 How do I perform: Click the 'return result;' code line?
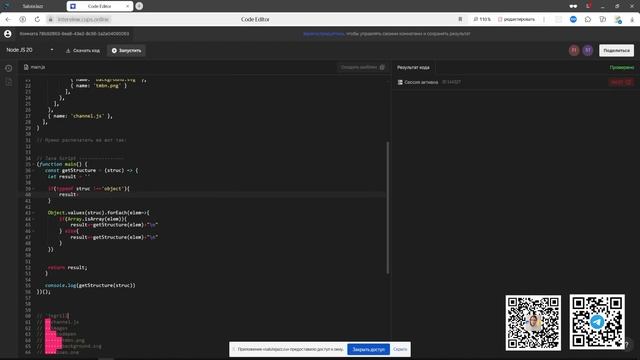point(67,267)
